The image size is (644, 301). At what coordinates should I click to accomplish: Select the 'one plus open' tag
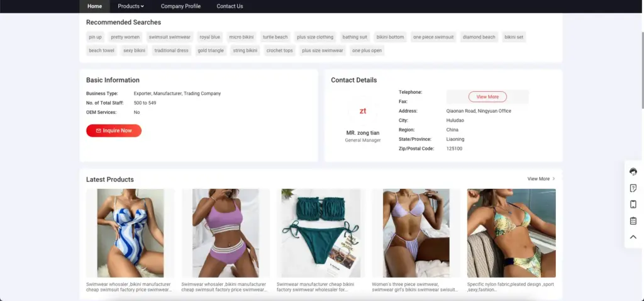(x=367, y=50)
